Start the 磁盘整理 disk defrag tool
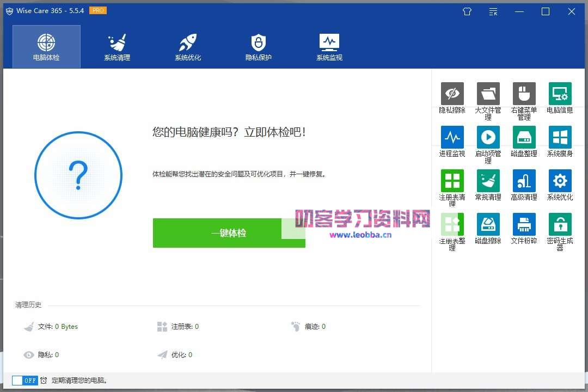This screenshot has height=392, width=588. 524,138
